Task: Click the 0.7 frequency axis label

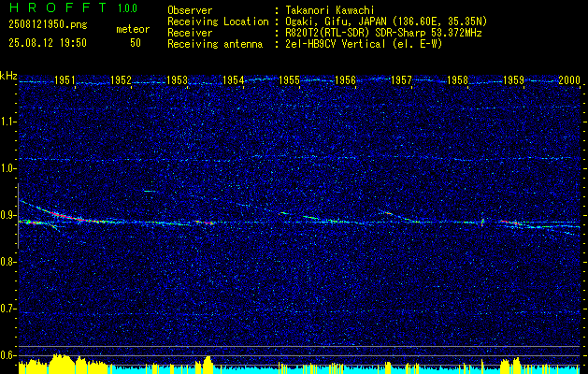Action: point(7,309)
